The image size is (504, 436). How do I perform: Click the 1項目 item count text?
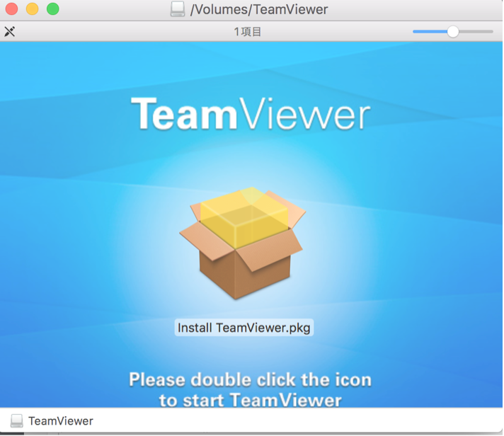pos(248,32)
